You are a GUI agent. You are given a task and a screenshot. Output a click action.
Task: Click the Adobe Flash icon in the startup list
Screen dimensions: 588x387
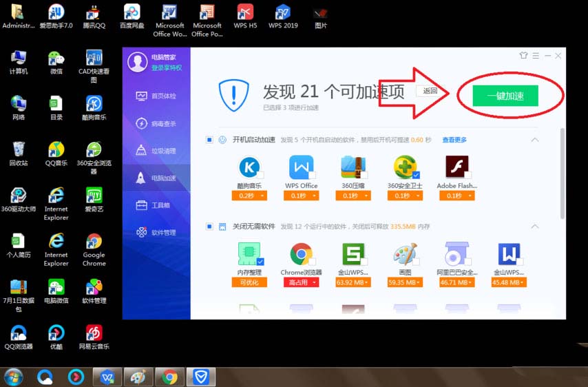[x=456, y=167]
